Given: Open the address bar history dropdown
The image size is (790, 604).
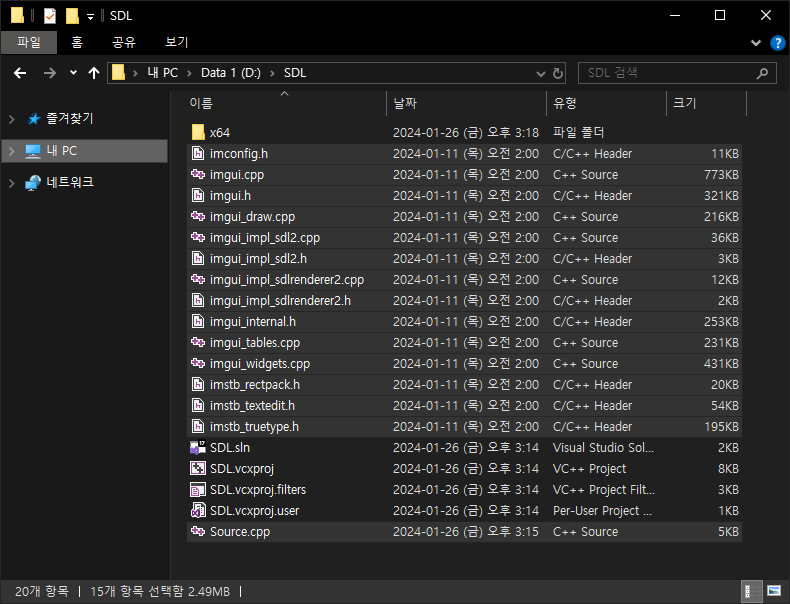Looking at the screenshot, I should tap(541, 74).
